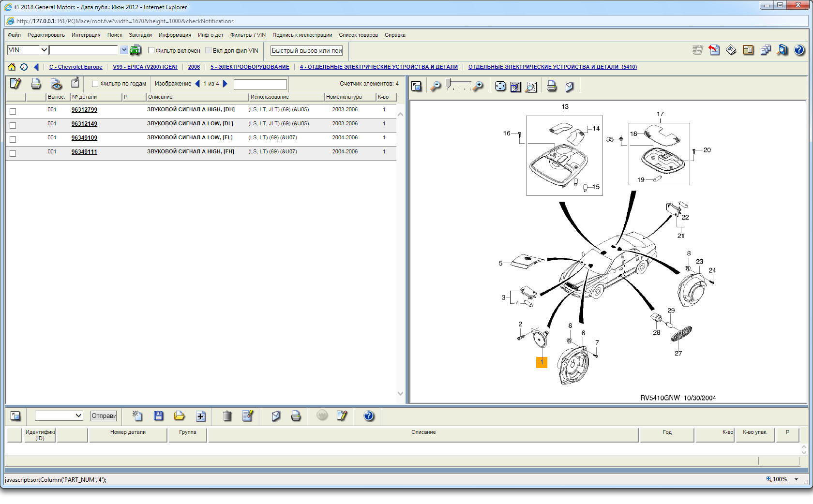The image size is (813, 504).
Task: Click the trash can icon in the bottom toolbar
Action: [227, 416]
